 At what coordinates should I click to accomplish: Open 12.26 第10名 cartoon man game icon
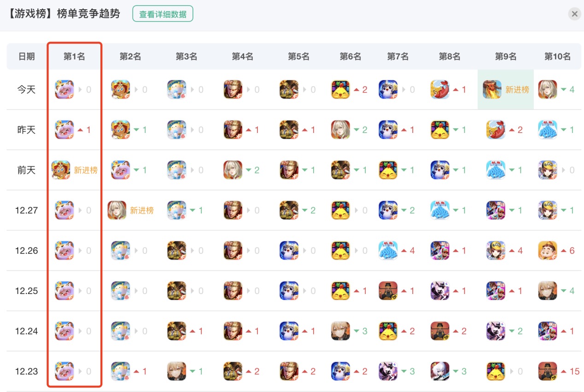[x=548, y=250]
